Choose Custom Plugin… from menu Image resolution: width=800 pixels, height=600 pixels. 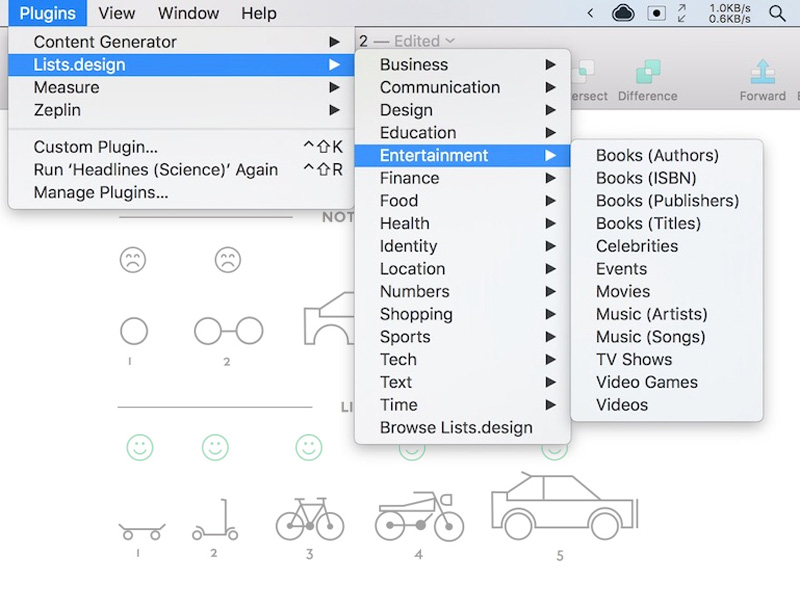(x=181, y=147)
